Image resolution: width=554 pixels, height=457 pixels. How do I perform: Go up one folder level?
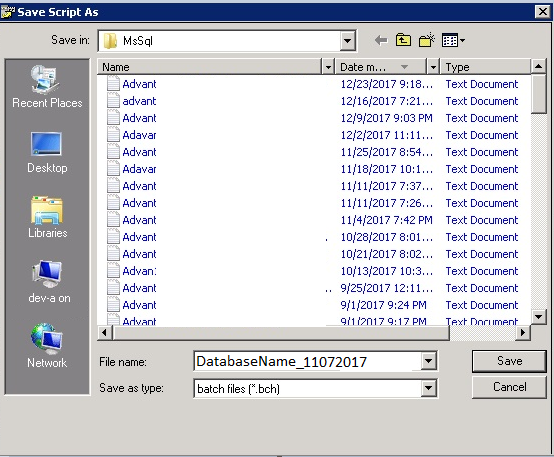(x=403, y=40)
